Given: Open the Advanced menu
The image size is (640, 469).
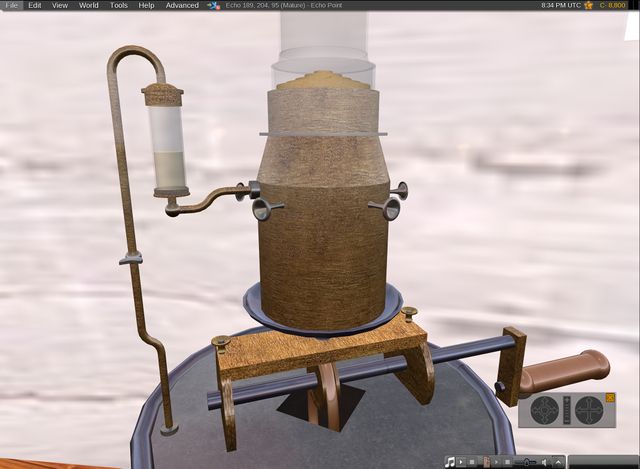Looking at the screenshot, I should click(182, 5).
